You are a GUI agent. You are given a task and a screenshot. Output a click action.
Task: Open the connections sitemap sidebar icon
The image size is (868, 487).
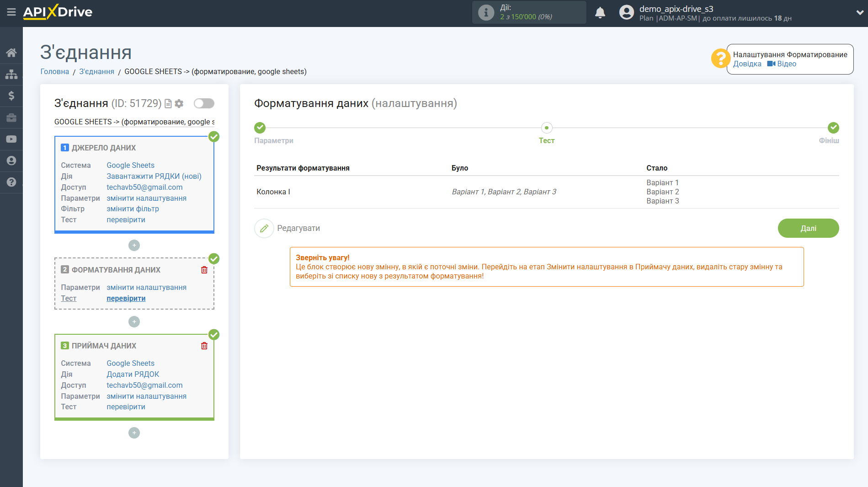(x=11, y=74)
